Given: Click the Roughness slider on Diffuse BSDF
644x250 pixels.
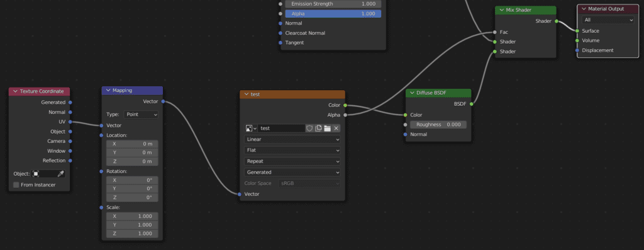Looking at the screenshot, I should coord(438,125).
